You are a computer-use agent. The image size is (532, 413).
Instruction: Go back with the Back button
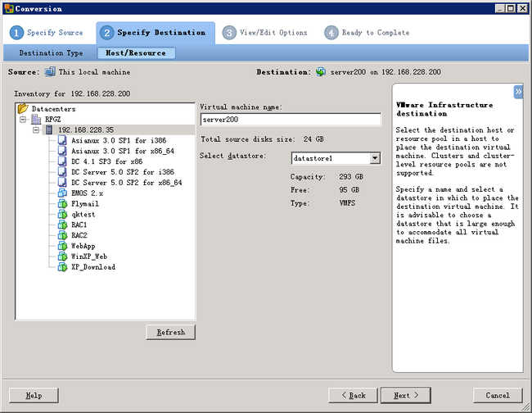[x=353, y=395]
